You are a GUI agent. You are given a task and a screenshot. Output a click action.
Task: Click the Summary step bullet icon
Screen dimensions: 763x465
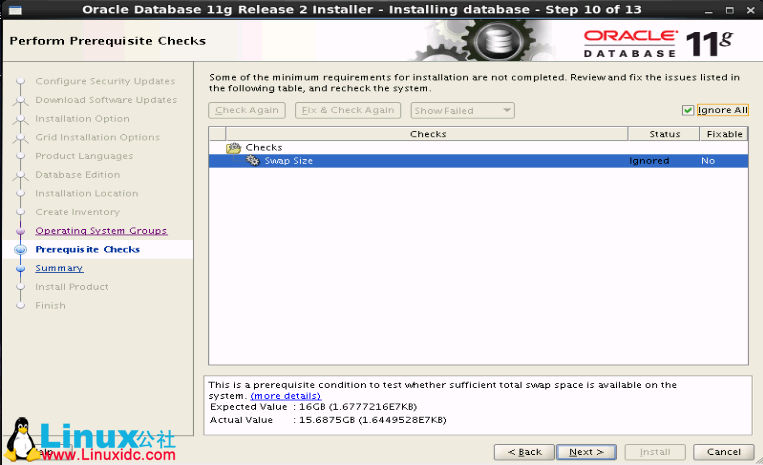point(20,268)
